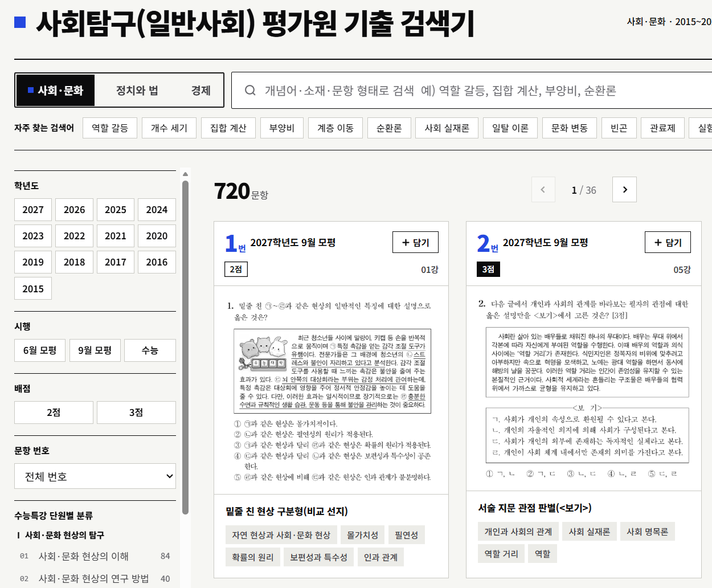Add question 1 with 담기 button
This screenshot has height=588, width=712.
click(415, 242)
